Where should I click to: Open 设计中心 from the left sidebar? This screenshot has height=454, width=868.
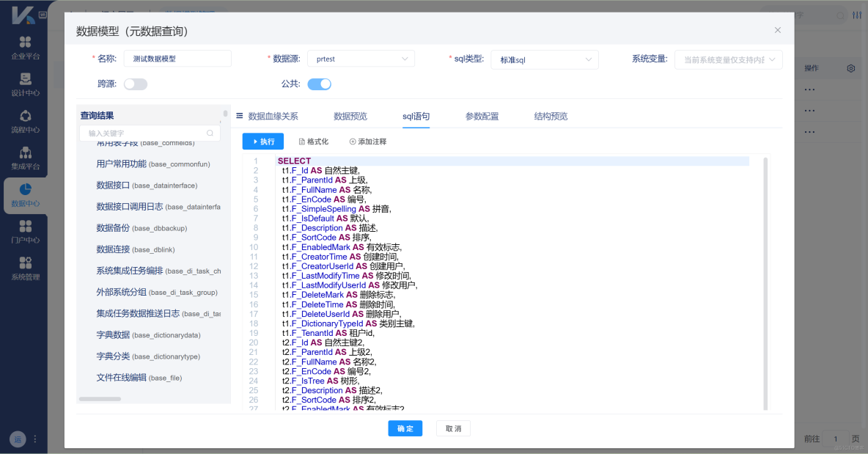click(24, 83)
